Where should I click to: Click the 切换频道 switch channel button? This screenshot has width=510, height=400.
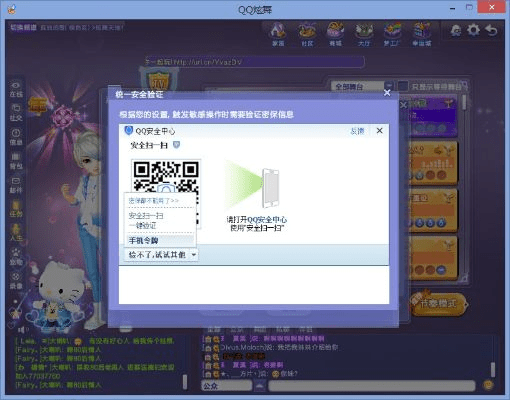[x=23, y=27]
